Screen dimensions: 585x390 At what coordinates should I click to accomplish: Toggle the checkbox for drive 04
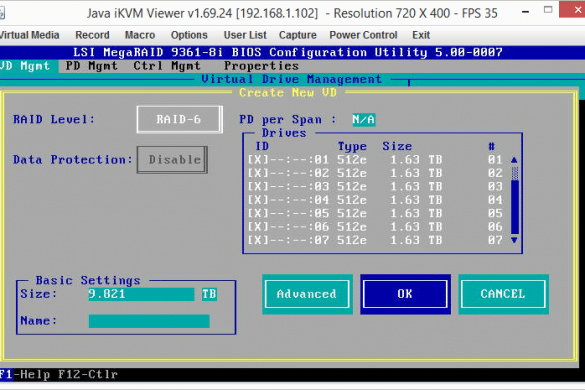click(258, 200)
